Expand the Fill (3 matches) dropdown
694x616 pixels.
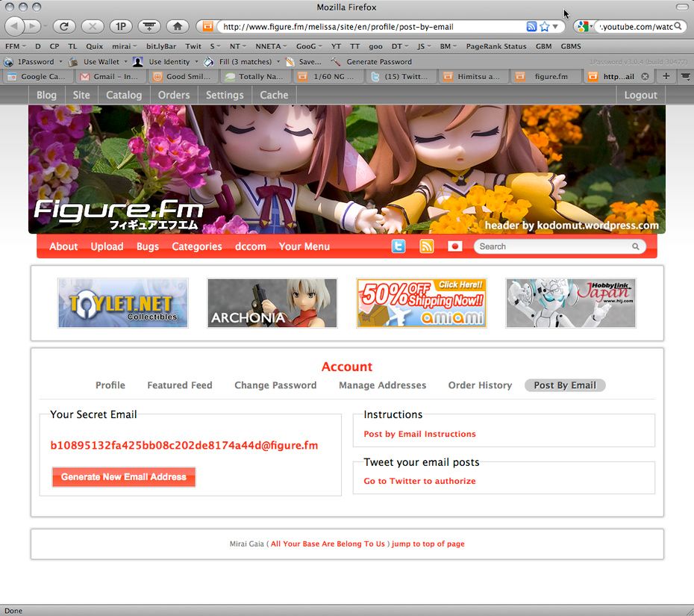278,62
